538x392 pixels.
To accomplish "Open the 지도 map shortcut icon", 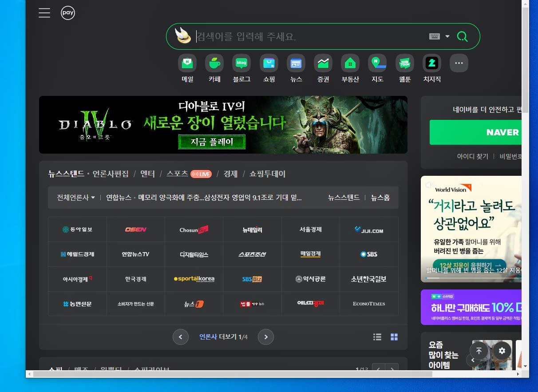I will coord(377,63).
